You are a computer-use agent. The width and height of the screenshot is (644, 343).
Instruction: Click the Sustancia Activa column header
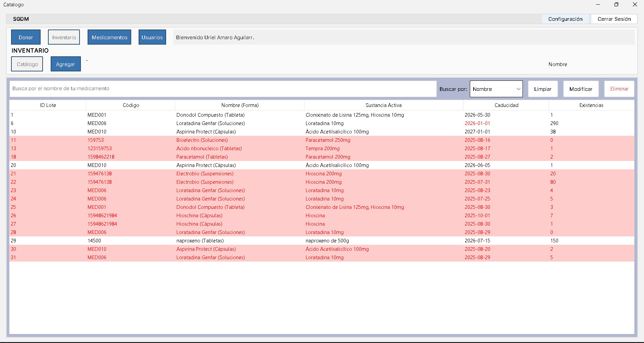point(383,105)
